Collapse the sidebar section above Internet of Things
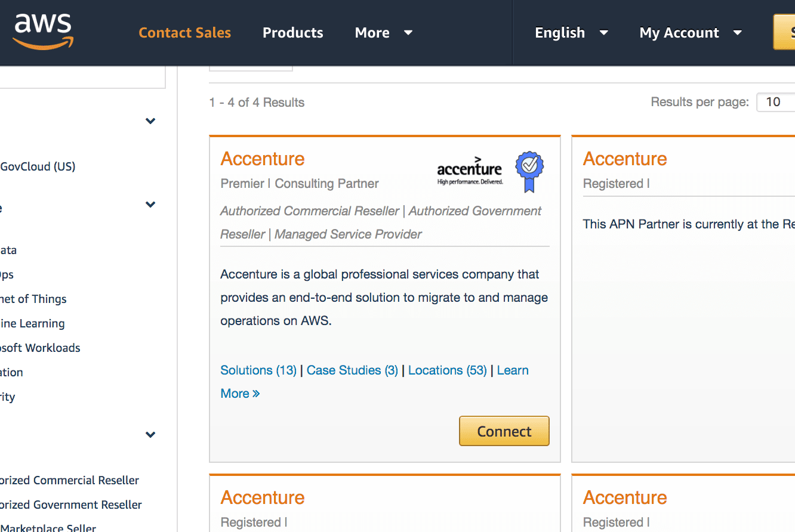This screenshot has width=795, height=532. tap(150, 205)
